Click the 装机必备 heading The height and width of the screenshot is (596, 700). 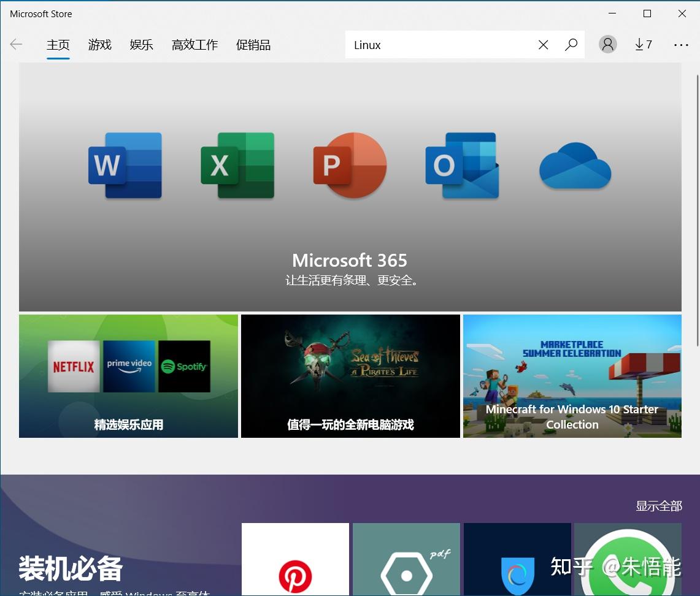coord(71,568)
